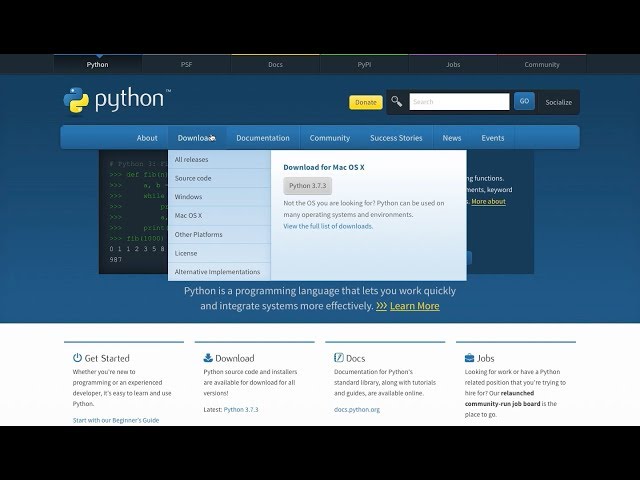Click the Python 3.7.3 download button
This screenshot has height=480, width=640.
[308, 186]
